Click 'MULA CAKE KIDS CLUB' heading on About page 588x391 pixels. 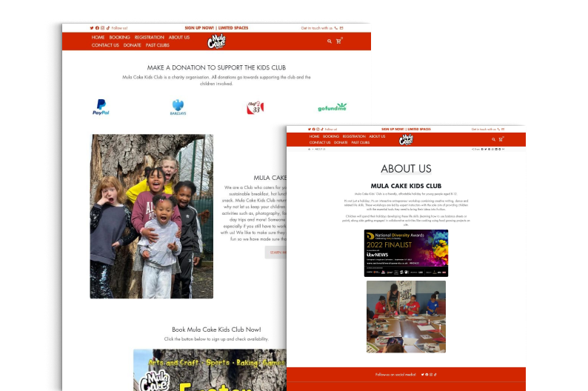pos(406,186)
